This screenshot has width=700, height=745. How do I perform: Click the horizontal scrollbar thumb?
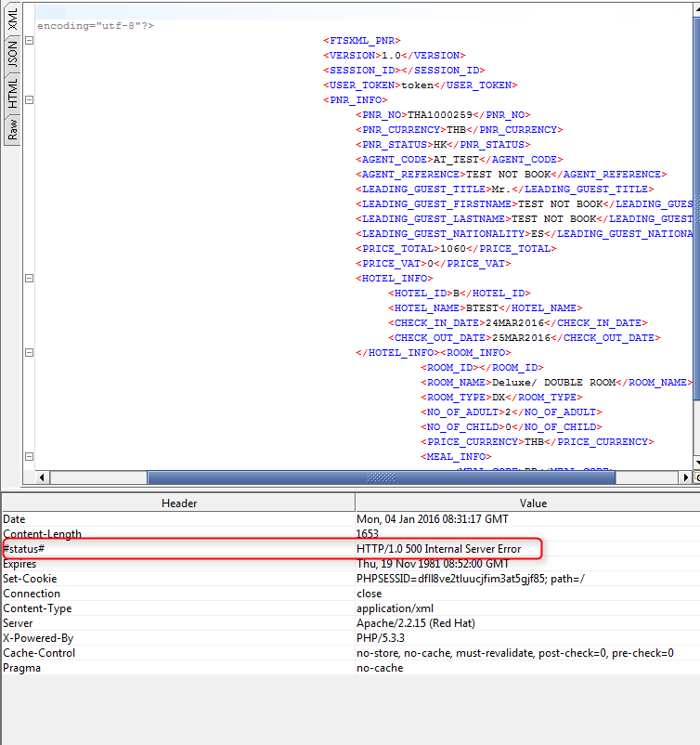click(381, 477)
